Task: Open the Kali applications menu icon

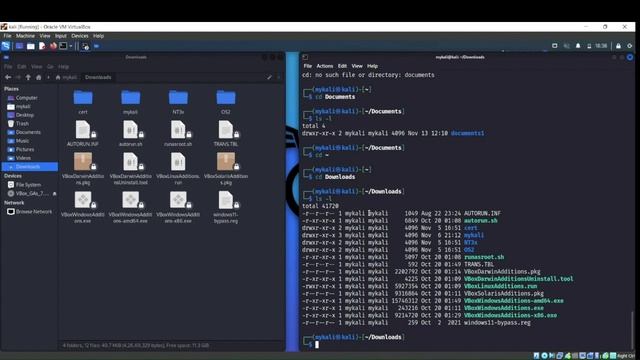Action: click(5, 46)
